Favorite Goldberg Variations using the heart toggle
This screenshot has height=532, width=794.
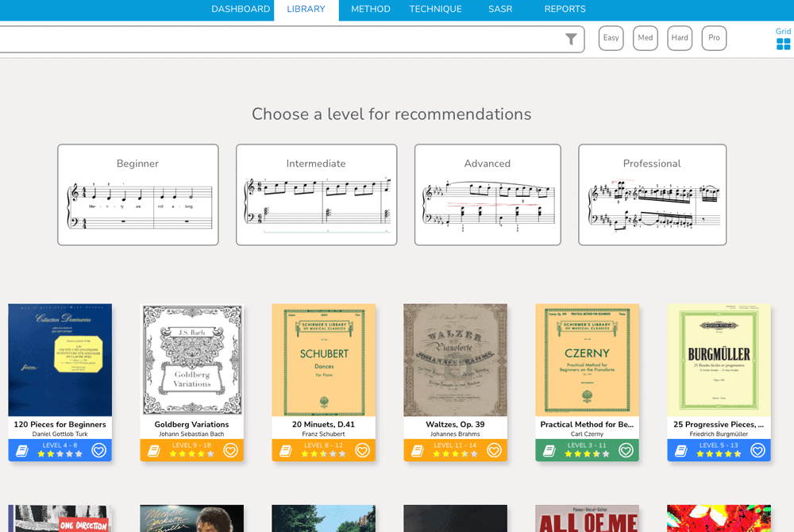click(229, 450)
